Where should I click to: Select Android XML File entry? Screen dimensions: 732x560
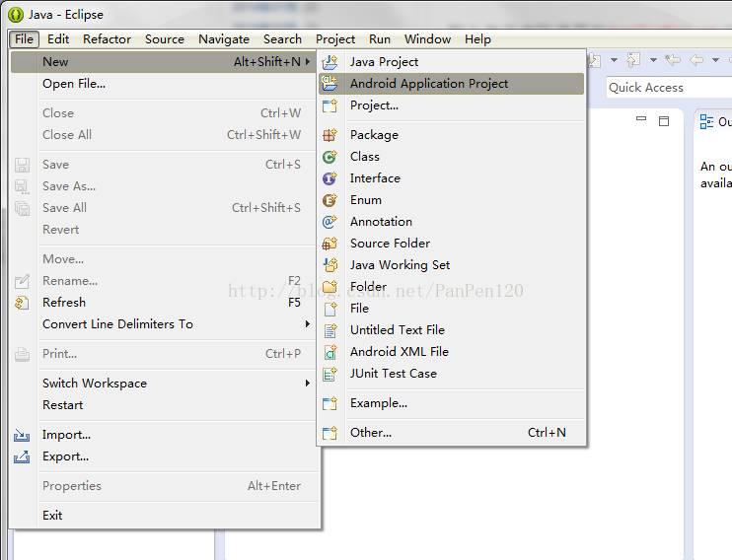pos(452,352)
